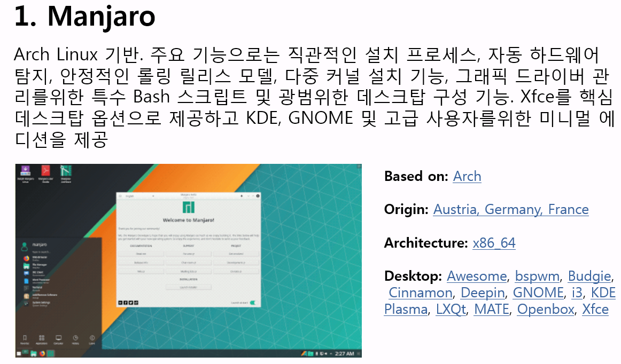Click the 'Based on:' label

[x=416, y=177]
